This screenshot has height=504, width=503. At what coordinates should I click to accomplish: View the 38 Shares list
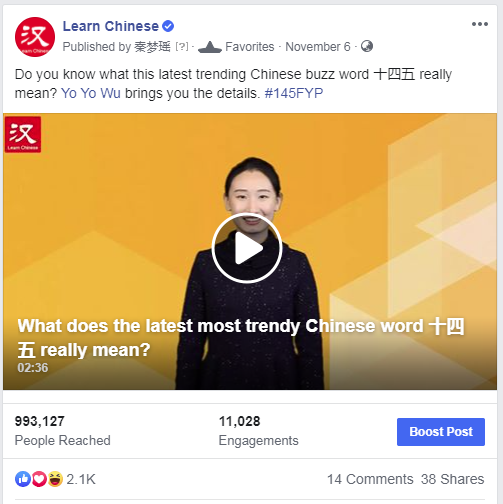click(452, 479)
